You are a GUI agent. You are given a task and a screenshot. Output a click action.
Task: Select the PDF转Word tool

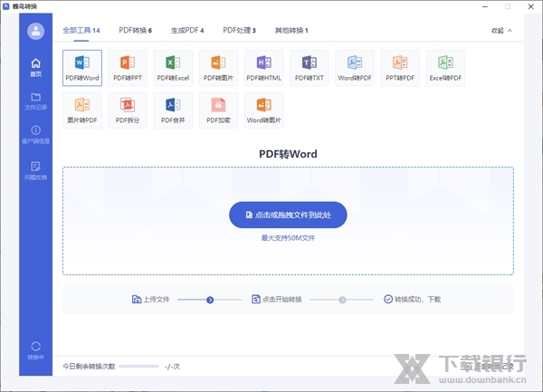tap(82, 68)
